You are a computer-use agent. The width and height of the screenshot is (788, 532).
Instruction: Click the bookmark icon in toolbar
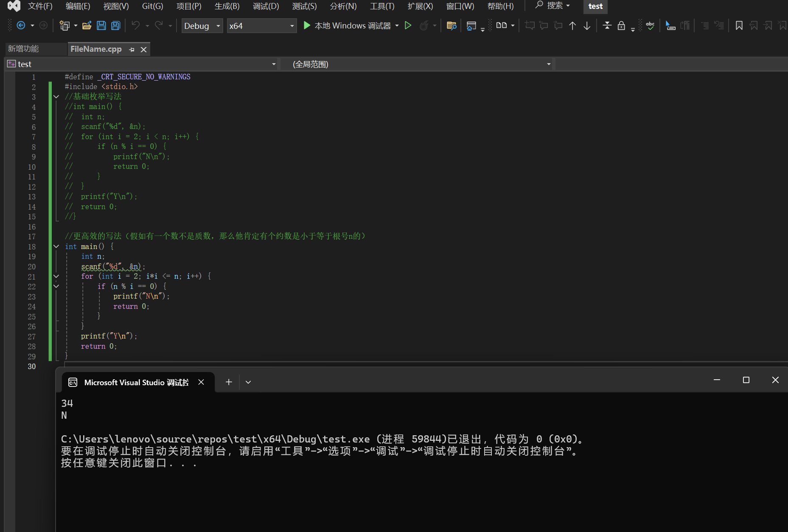click(x=739, y=26)
